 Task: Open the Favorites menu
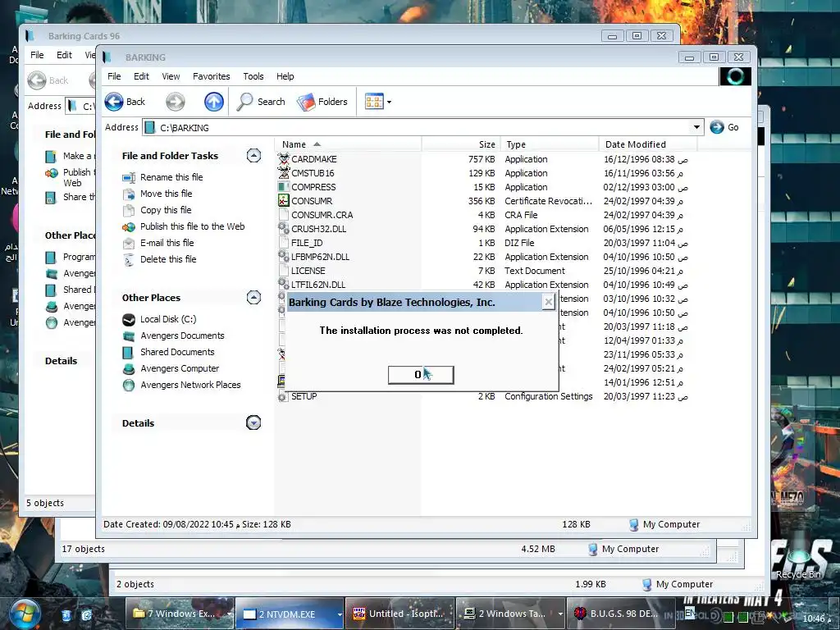pos(211,76)
